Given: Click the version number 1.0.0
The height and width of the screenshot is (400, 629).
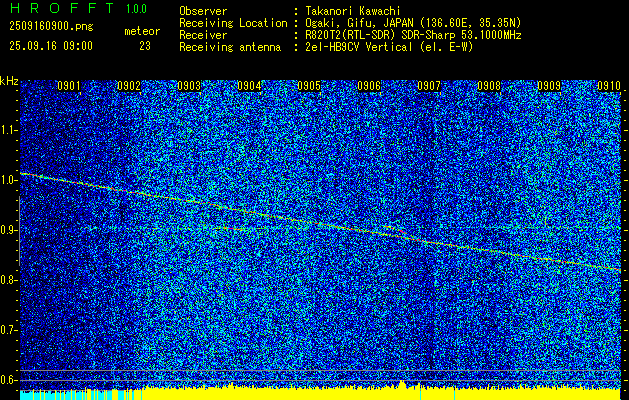Looking at the screenshot, I should (x=136, y=9).
